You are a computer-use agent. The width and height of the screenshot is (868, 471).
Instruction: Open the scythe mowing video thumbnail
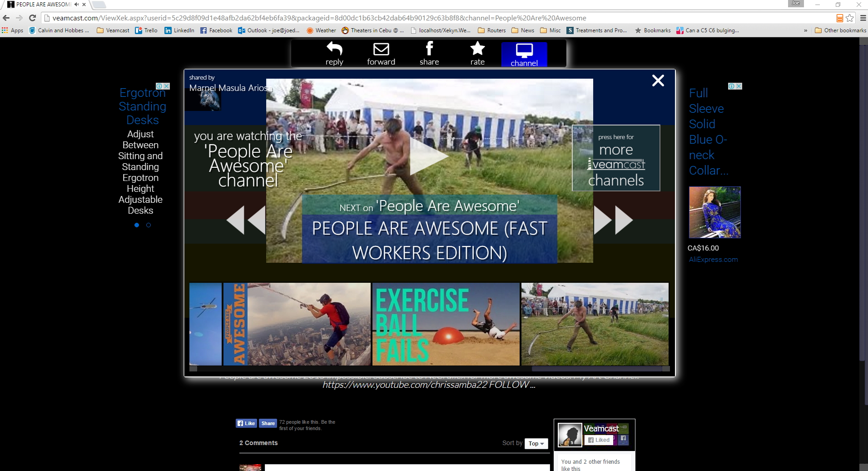pyautogui.click(x=595, y=324)
